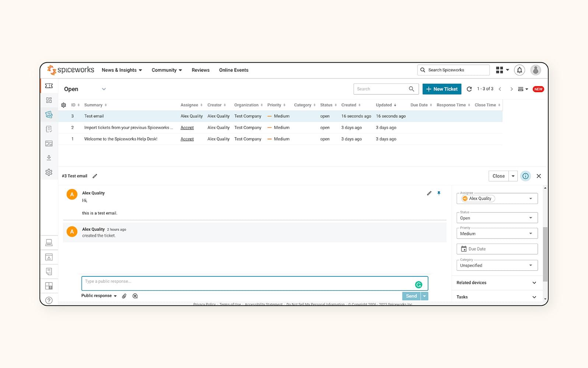The height and width of the screenshot is (368, 588).
Task: Edit the Alex Quality comment
Action: click(x=429, y=193)
